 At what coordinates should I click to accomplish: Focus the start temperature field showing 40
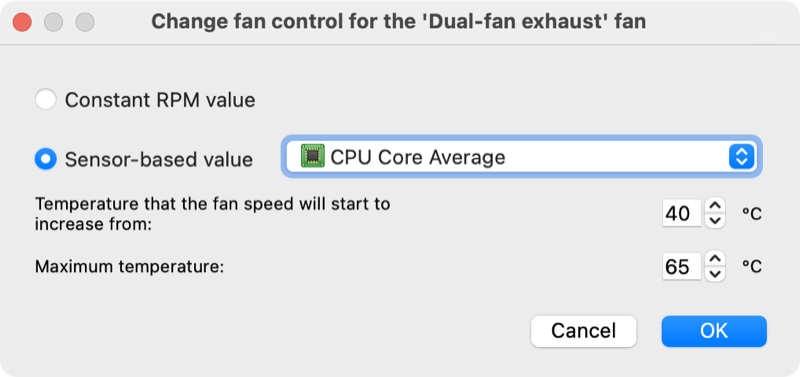pyautogui.click(x=682, y=213)
